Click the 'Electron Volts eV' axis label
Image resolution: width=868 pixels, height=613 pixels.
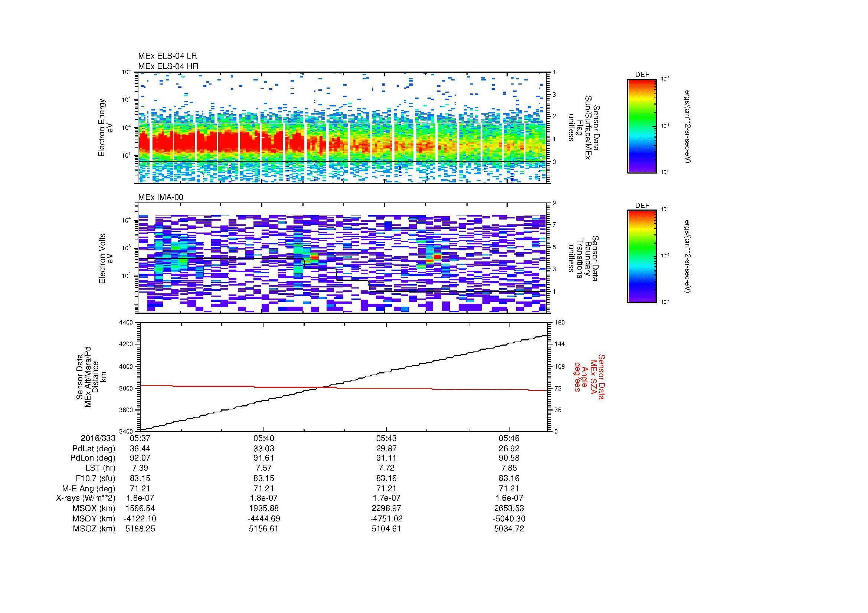(x=106, y=259)
